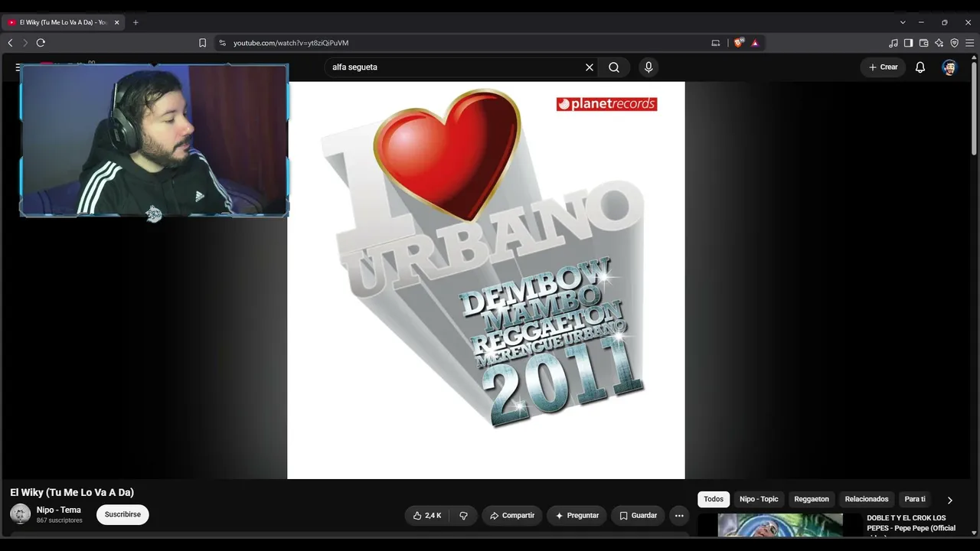The image size is (980, 551).
Task: Open the Brave Rewards triangle icon
Action: click(755, 43)
